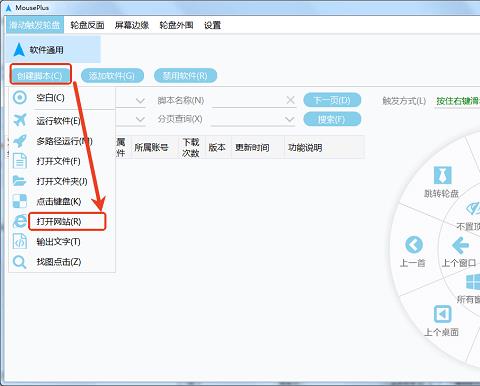The width and height of the screenshot is (480, 386).
Task: Click the 创建脚本(C) button
Action: click(40, 76)
